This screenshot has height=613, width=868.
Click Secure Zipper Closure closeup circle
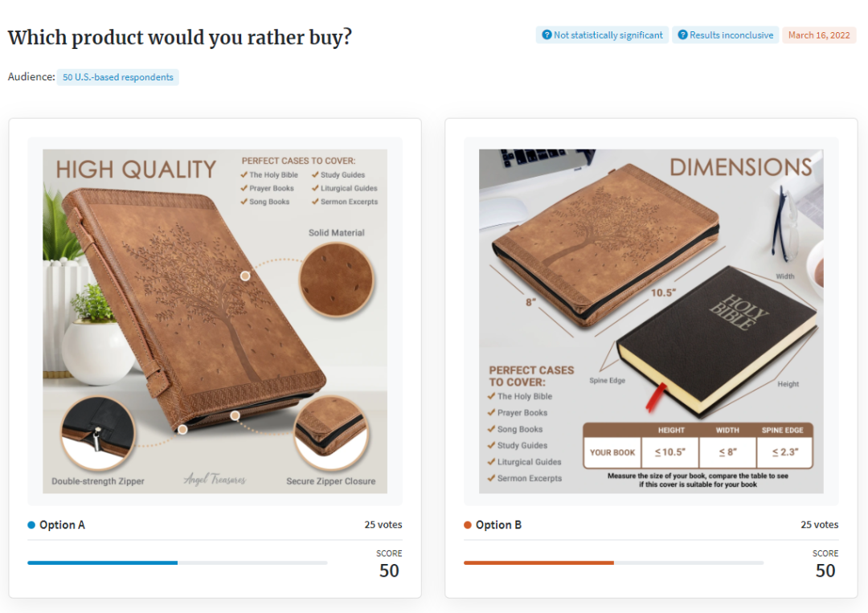tap(331, 433)
